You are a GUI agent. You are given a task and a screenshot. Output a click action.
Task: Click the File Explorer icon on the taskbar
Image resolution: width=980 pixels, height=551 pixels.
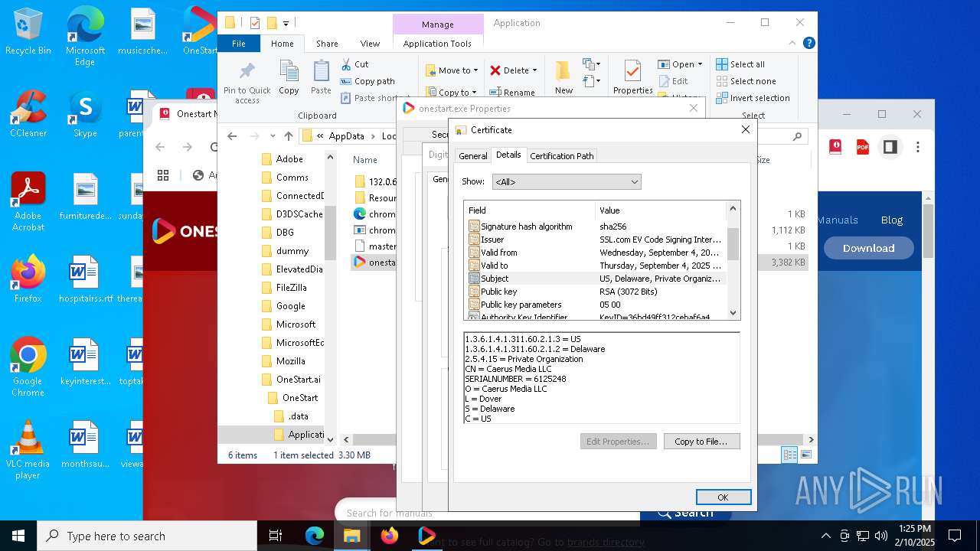(x=351, y=536)
